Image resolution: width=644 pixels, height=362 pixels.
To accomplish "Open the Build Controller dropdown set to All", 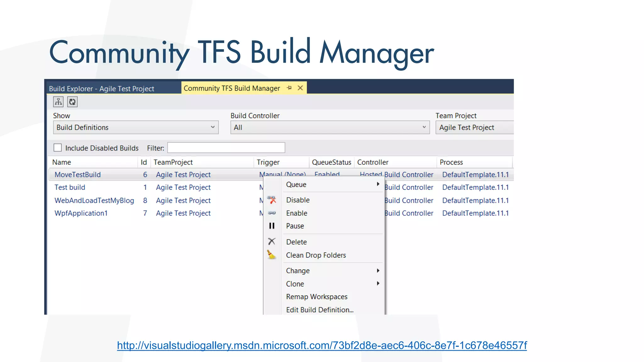I will [x=330, y=127].
